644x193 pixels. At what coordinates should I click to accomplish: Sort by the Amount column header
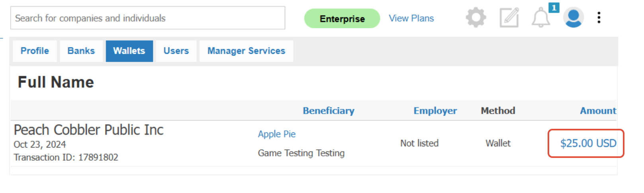[598, 111]
